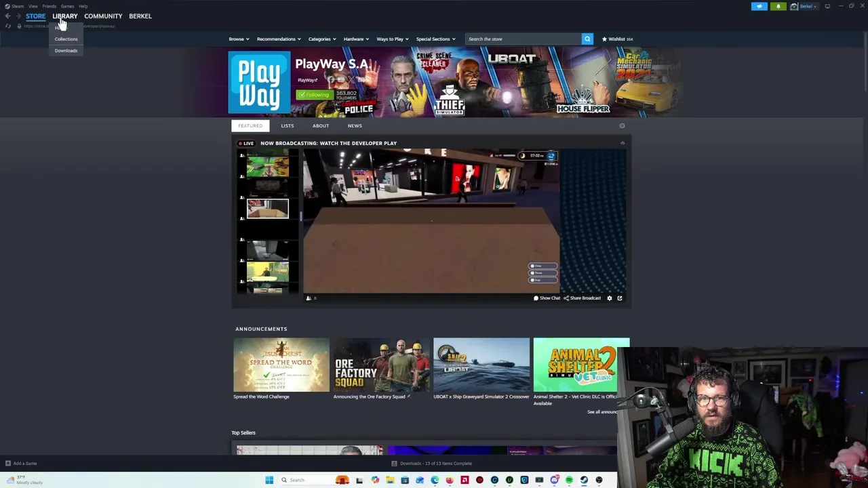Click the forward navigation arrow
The image size is (868, 488).
[18, 16]
